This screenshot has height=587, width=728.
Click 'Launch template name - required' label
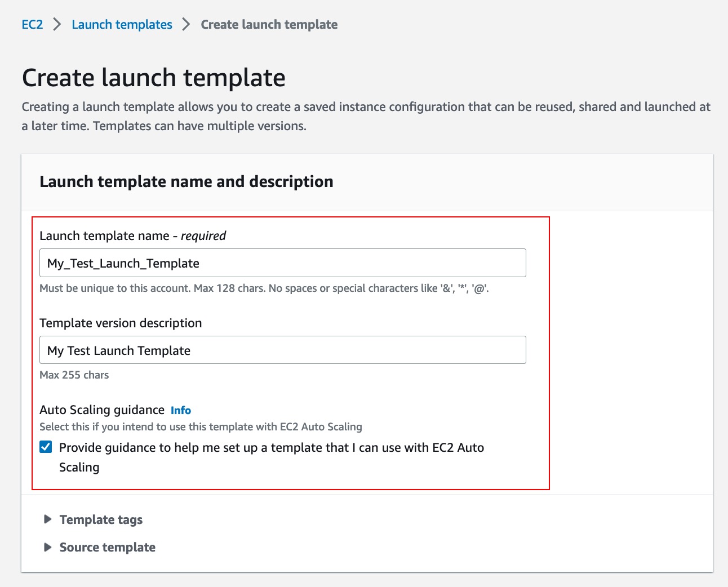132,236
